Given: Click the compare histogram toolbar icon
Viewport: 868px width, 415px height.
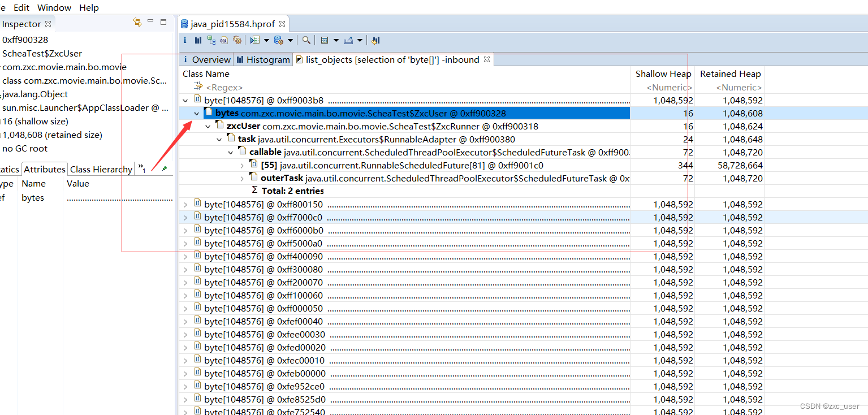Looking at the screenshot, I should pyautogui.click(x=375, y=40).
